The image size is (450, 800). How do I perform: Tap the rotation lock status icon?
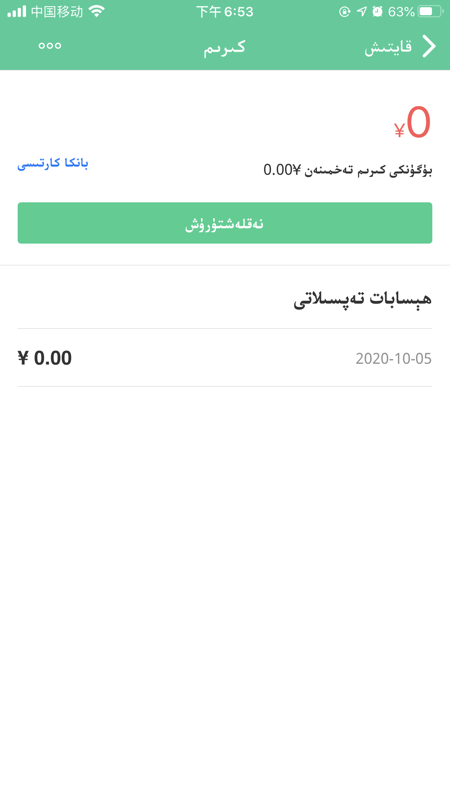tap(345, 11)
